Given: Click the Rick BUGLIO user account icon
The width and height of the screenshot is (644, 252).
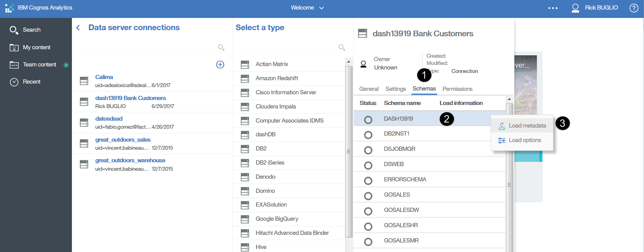Looking at the screenshot, I should click(575, 8).
